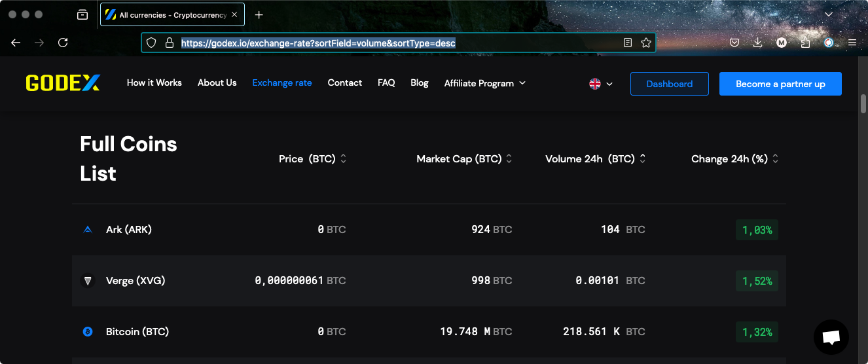
Task: Click the Affiliate Program menu label
Action: (x=479, y=83)
